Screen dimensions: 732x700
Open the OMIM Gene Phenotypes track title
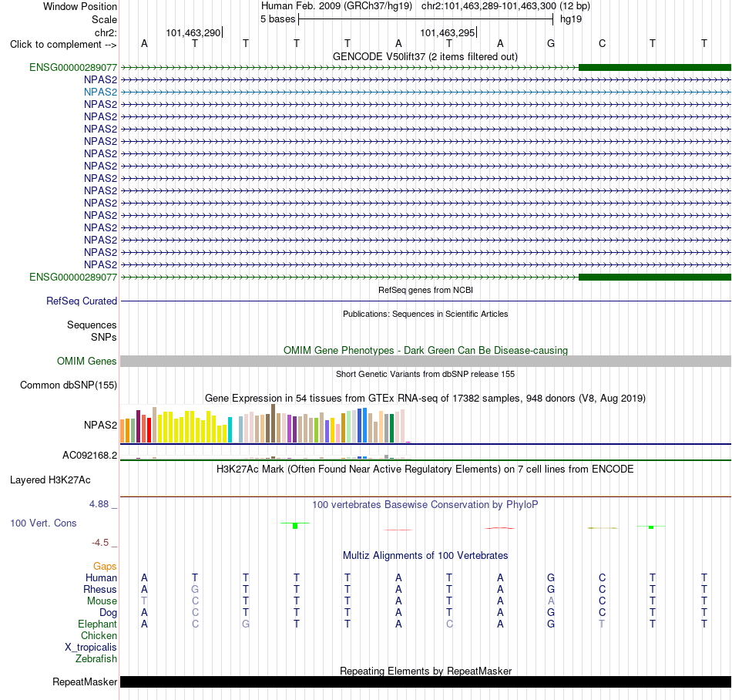coord(425,350)
